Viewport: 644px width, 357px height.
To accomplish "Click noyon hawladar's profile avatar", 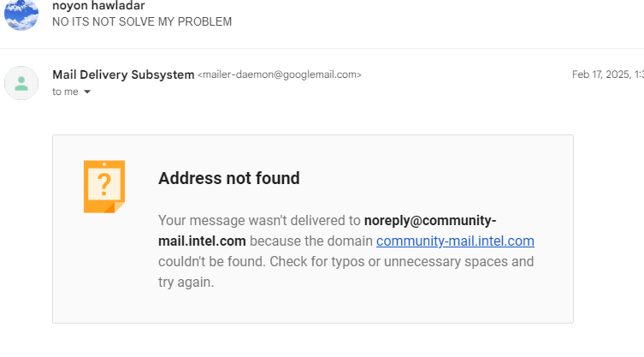I will [21, 15].
